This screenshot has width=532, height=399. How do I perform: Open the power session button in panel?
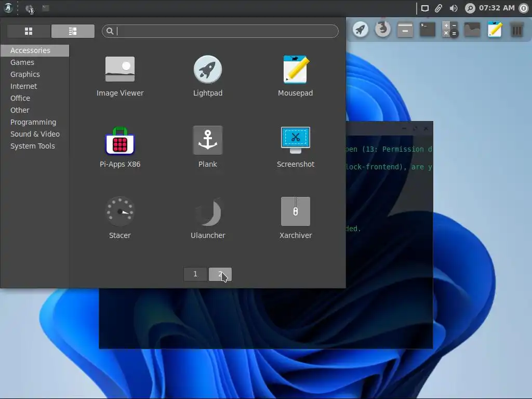click(524, 8)
